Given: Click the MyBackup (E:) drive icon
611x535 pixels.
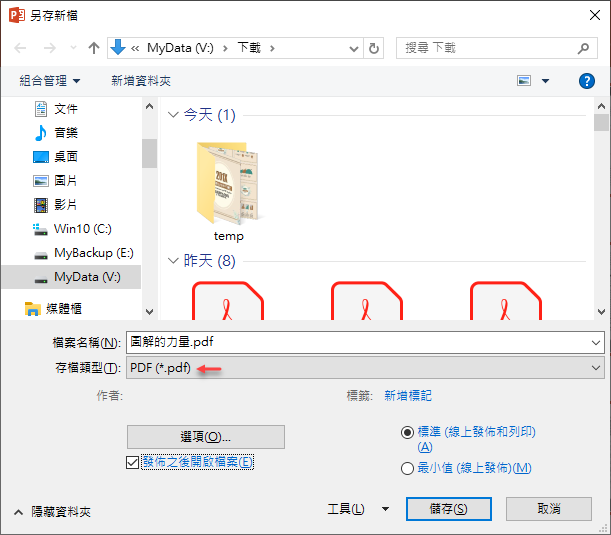Looking at the screenshot, I should [41, 256].
